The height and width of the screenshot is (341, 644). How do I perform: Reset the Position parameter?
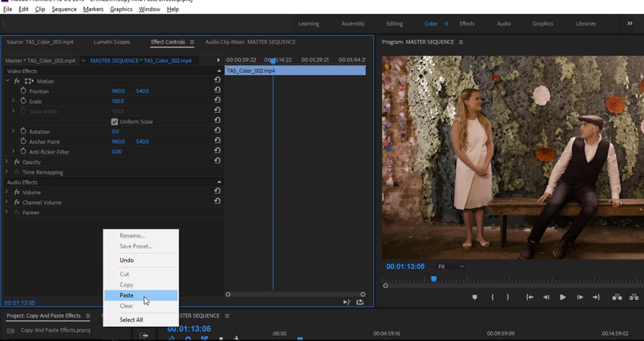[x=217, y=91]
